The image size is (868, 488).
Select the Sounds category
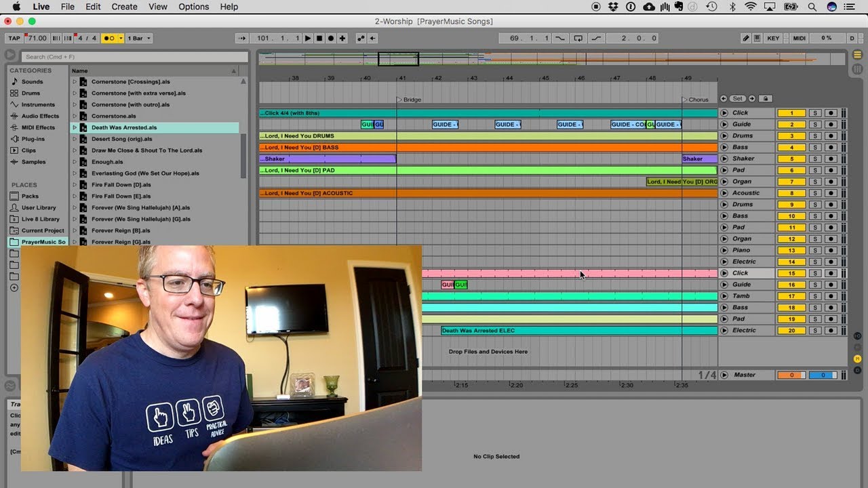tap(32, 81)
